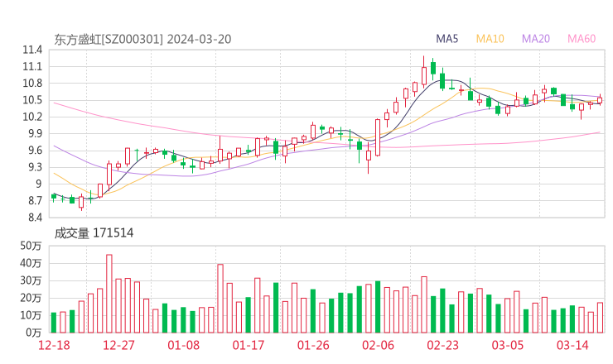This screenshot has width=613, height=364.
Task: Click the 03-14 date axis label
Action: (572, 345)
